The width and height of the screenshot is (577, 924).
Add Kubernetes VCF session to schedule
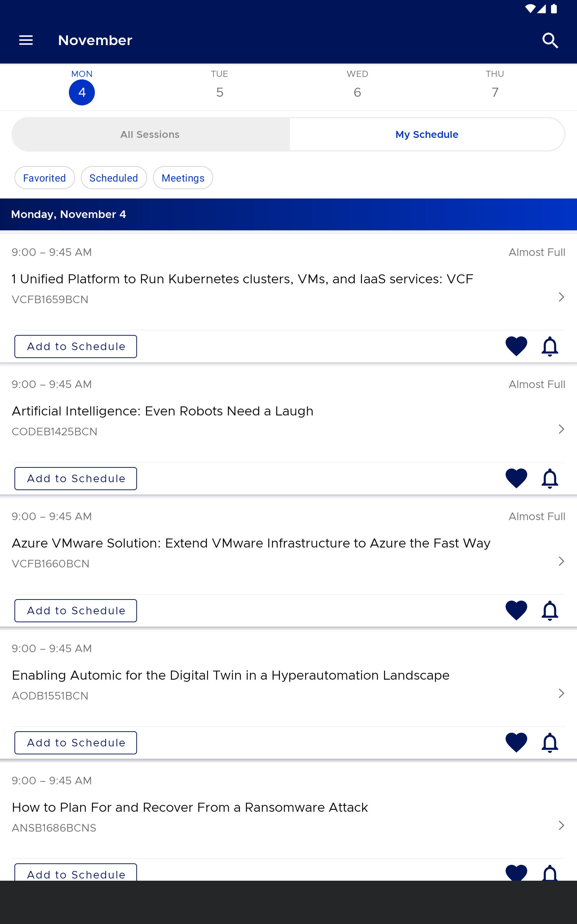click(x=76, y=346)
